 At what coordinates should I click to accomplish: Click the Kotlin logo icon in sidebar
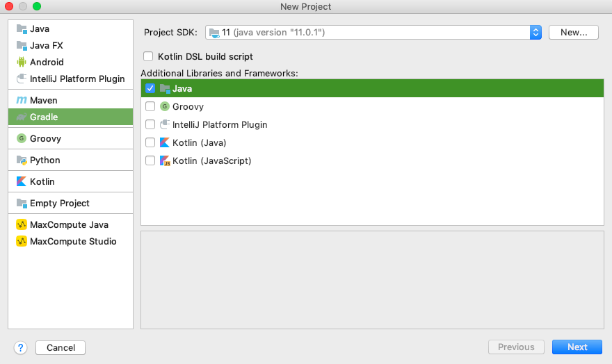22,182
